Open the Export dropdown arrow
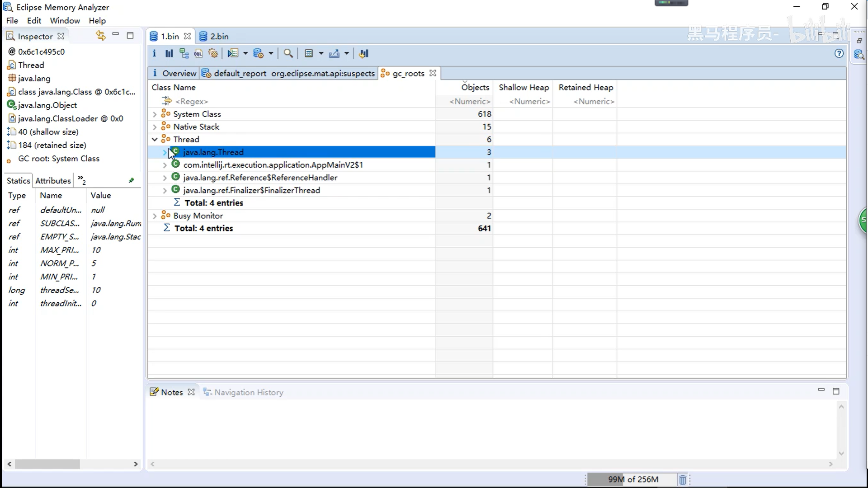This screenshot has height=488, width=868. coord(347,53)
